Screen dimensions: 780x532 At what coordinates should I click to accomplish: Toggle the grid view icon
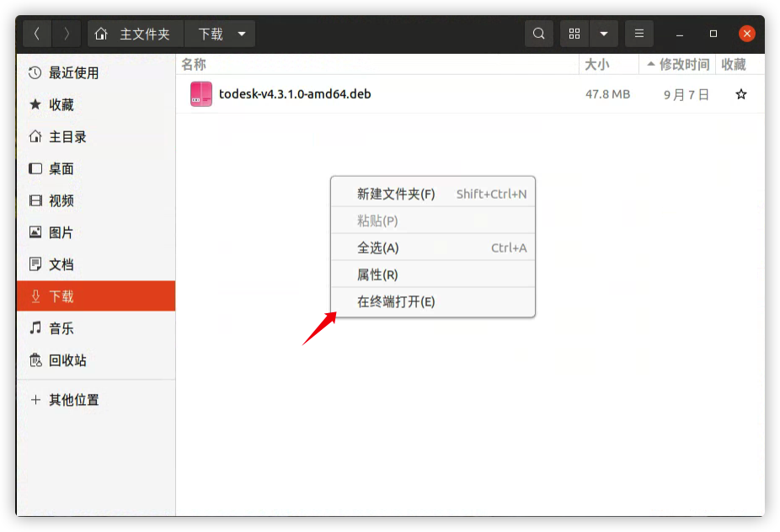[x=574, y=34]
